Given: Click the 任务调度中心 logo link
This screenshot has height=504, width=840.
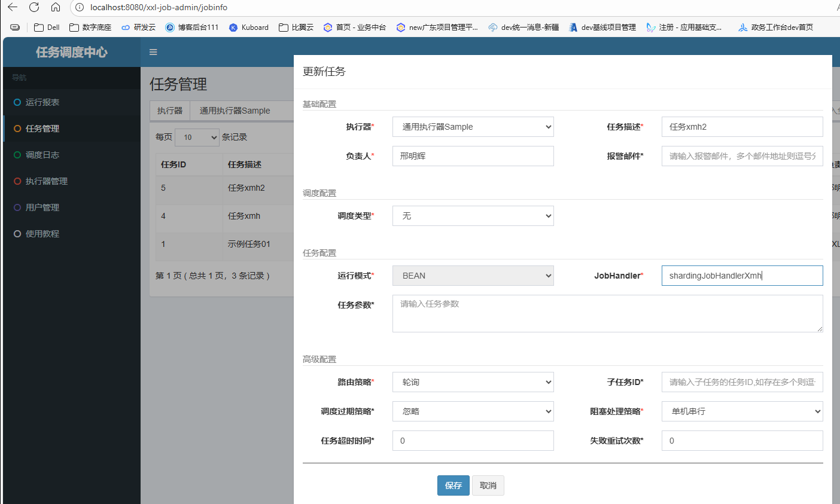Looking at the screenshot, I should 72,52.
